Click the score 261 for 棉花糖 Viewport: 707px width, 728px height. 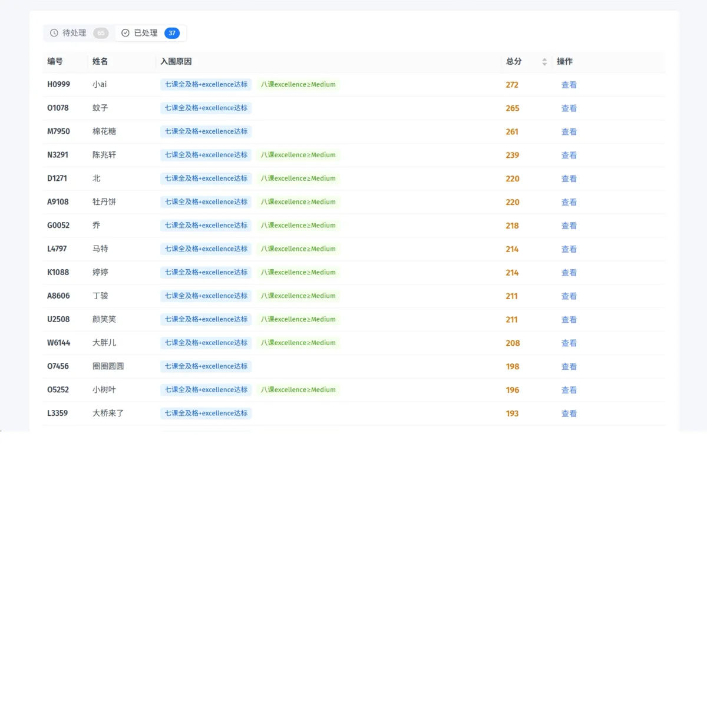512,132
